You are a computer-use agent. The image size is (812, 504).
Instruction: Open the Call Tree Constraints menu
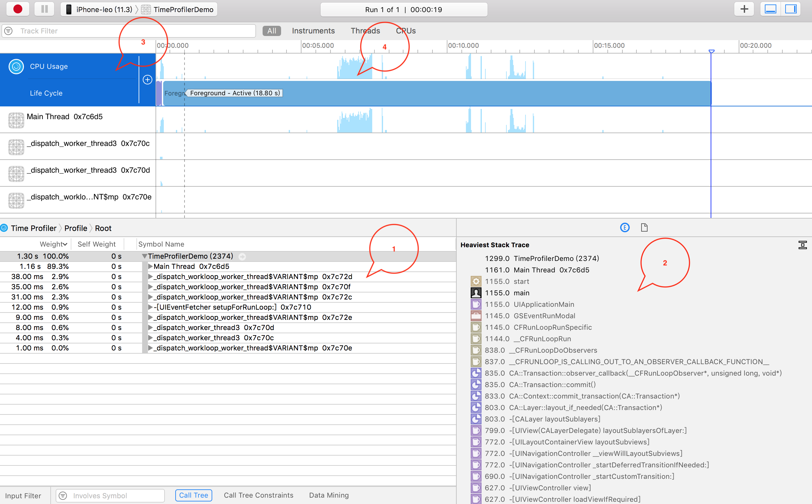259,495
